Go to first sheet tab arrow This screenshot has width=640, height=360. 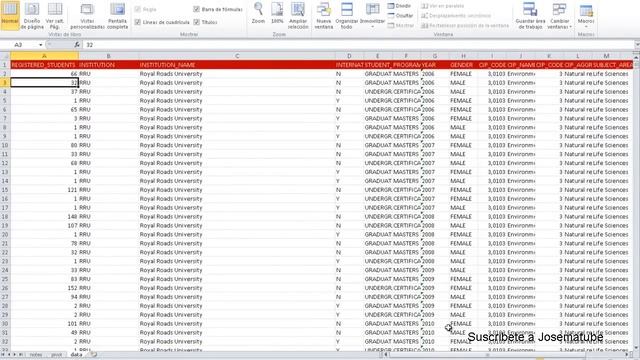point(4,355)
